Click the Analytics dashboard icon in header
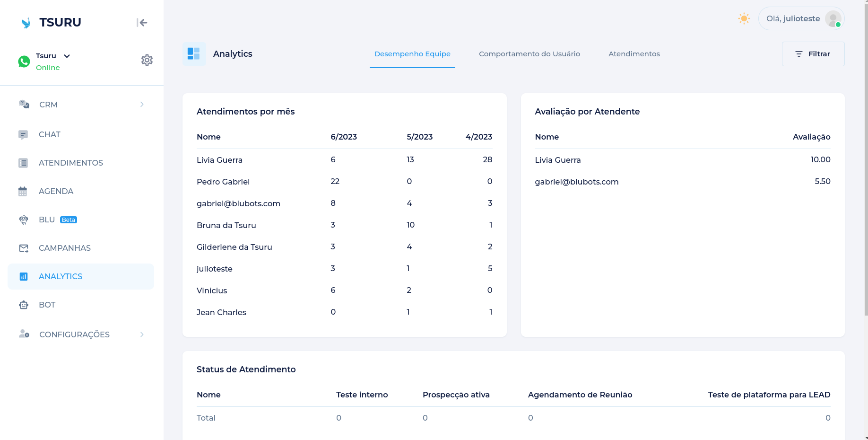Viewport: 868px width, 440px height. point(194,54)
